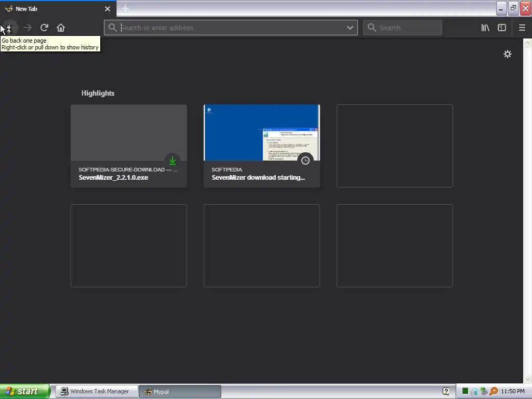This screenshot has height=399, width=532.
Task: Reload the current page
Action: click(x=44, y=28)
